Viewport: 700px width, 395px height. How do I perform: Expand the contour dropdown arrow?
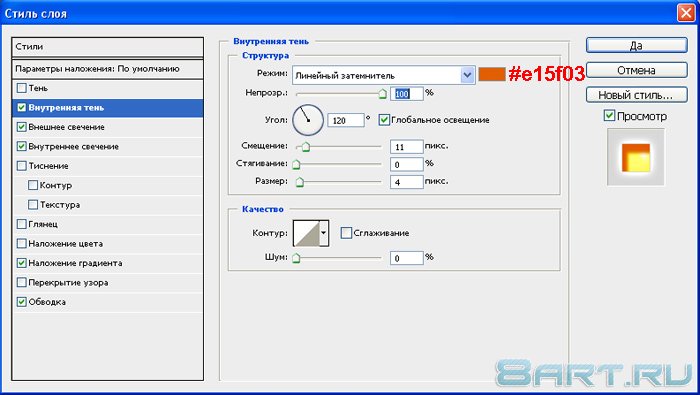pyautogui.click(x=325, y=233)
